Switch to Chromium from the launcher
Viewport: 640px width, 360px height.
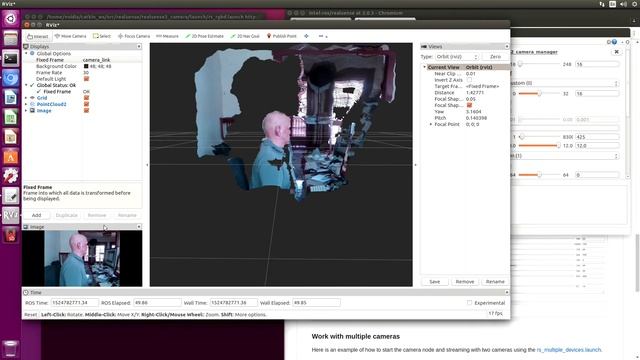[x=11, y=78]
